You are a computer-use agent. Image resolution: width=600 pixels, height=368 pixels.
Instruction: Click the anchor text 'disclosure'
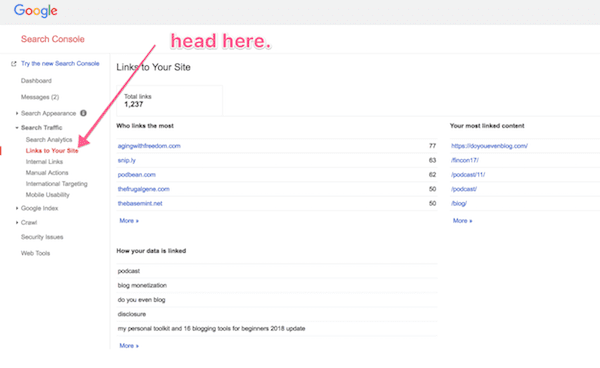click(132, 314)
